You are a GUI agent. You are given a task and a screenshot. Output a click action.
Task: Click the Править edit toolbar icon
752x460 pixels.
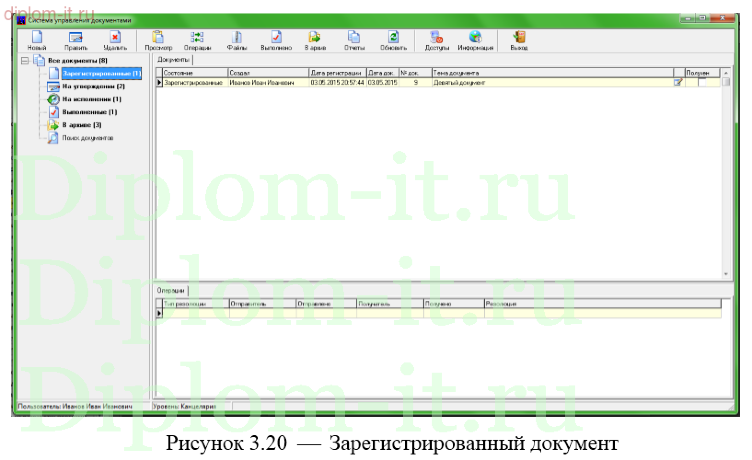(76, 40)
